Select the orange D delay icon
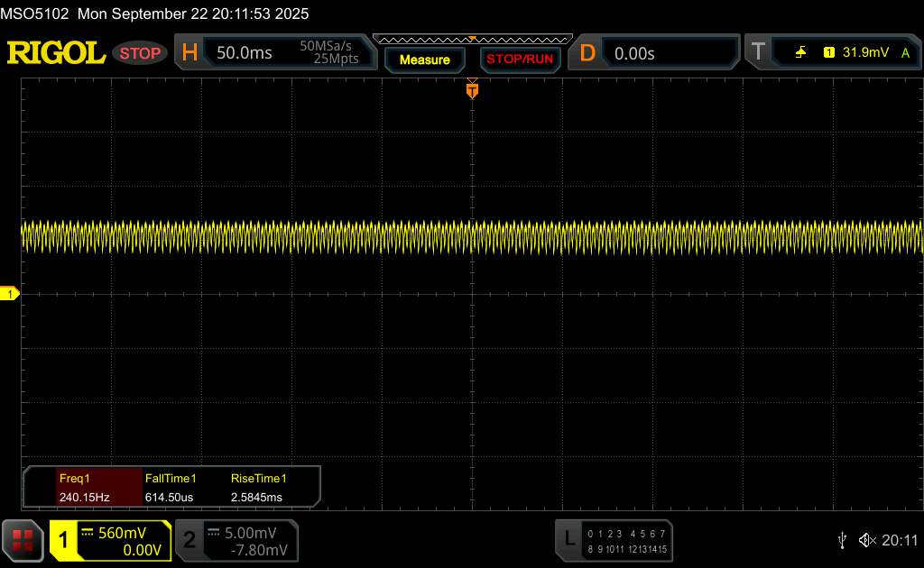 point(587,53)
